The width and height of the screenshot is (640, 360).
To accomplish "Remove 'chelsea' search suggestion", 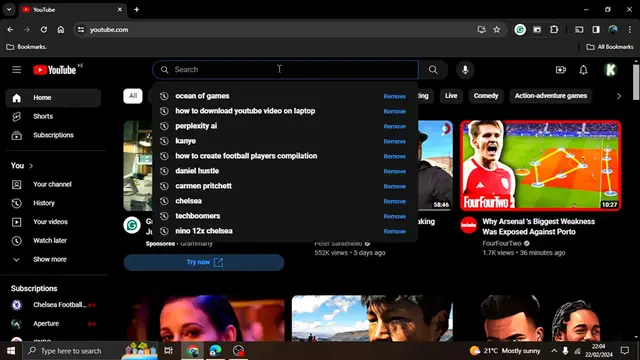I will (394, 201).
